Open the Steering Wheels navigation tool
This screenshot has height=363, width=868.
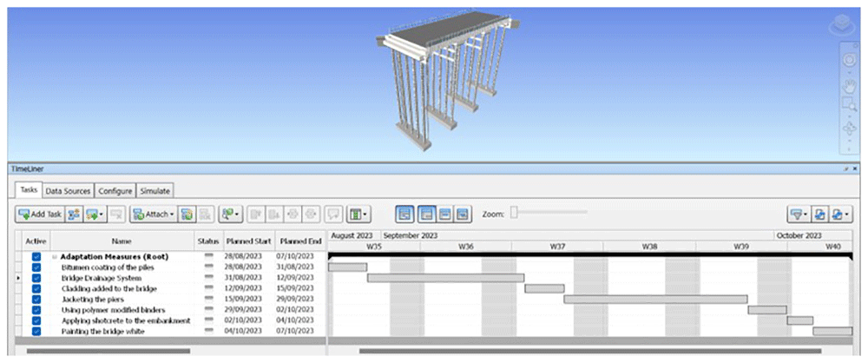pyautogui.click(x=849, y=60)
